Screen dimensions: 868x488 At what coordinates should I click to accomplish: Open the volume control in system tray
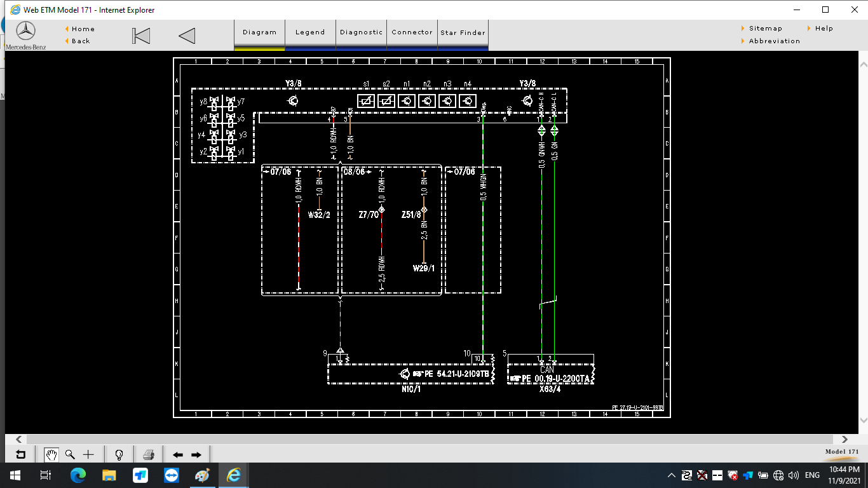pyautogui.click(x=793, y=475)
